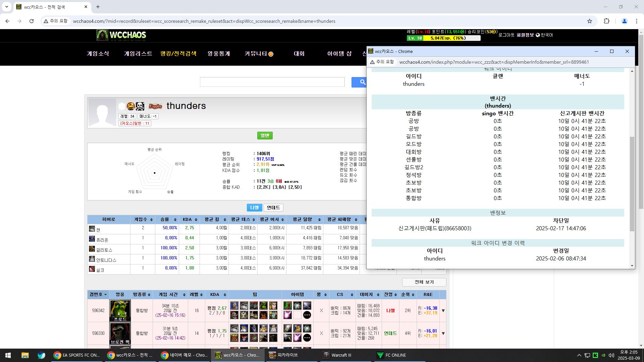Click the main window address bar URL
This screenshot has width=644, height=362.
point(204,21)
